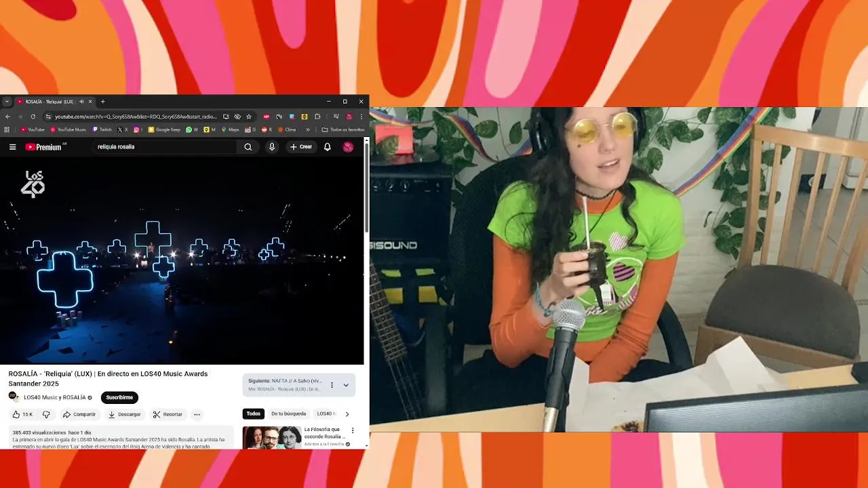Open the Chrome apps grid shortcut
Viewport: 868px width, 488px height.
pyautogui.click(x=7, y=129)
